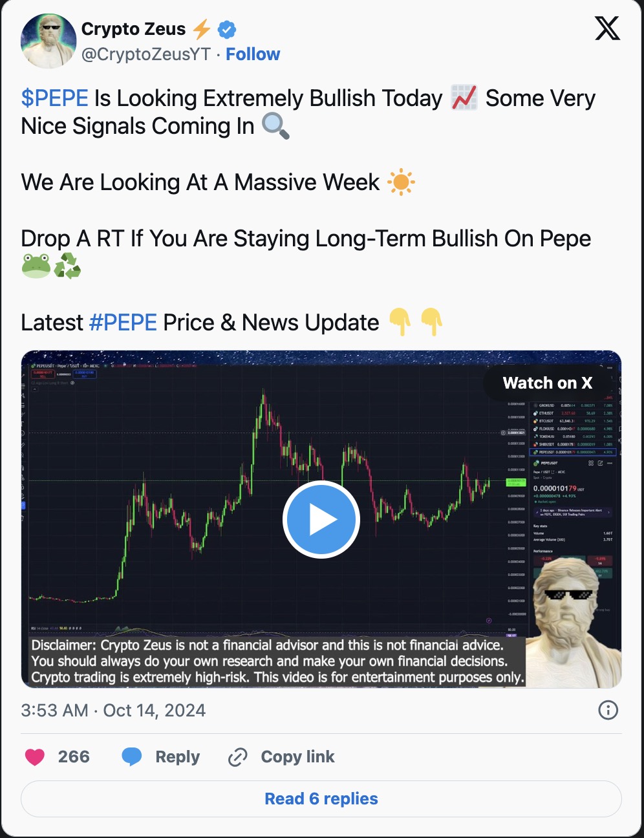Open the #PEPE hashtag link

coord(123,322)
